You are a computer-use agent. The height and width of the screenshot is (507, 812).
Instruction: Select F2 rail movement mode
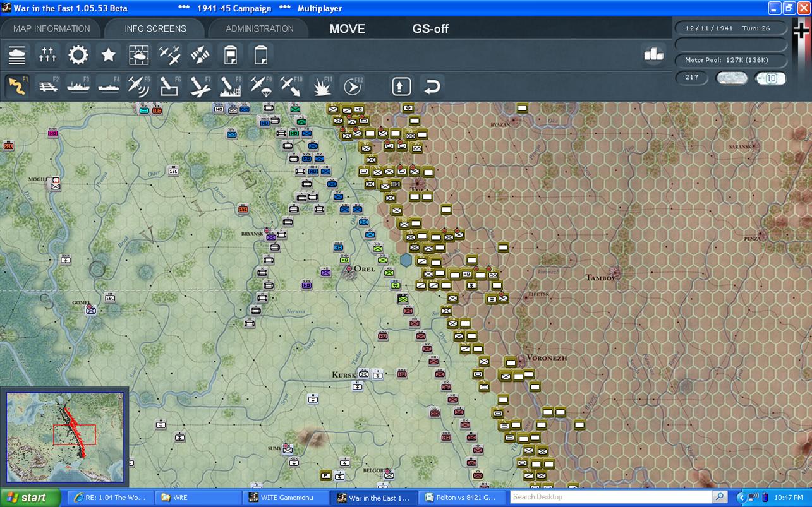coord(48,86)
